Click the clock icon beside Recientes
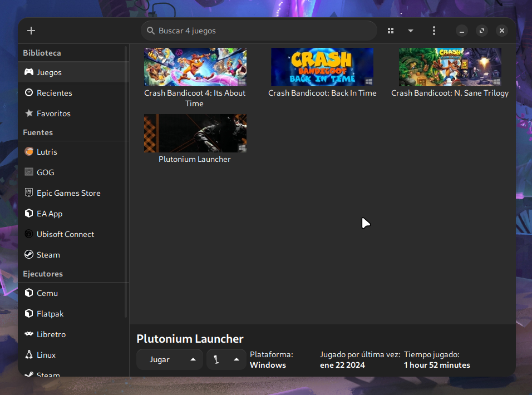Screen dimensions: 532x395 pyautogui.click(x=29, y=92)
